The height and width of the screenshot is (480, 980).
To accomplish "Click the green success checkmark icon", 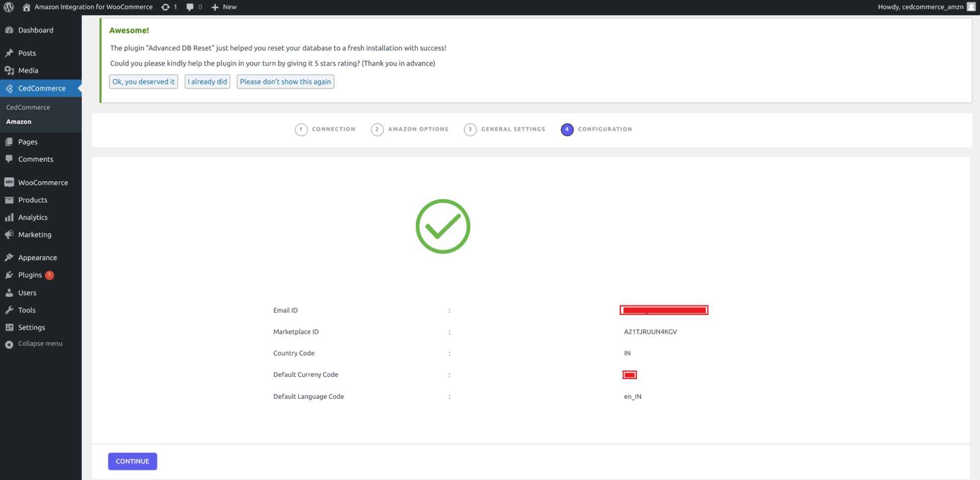I will [x=443, y=226].
